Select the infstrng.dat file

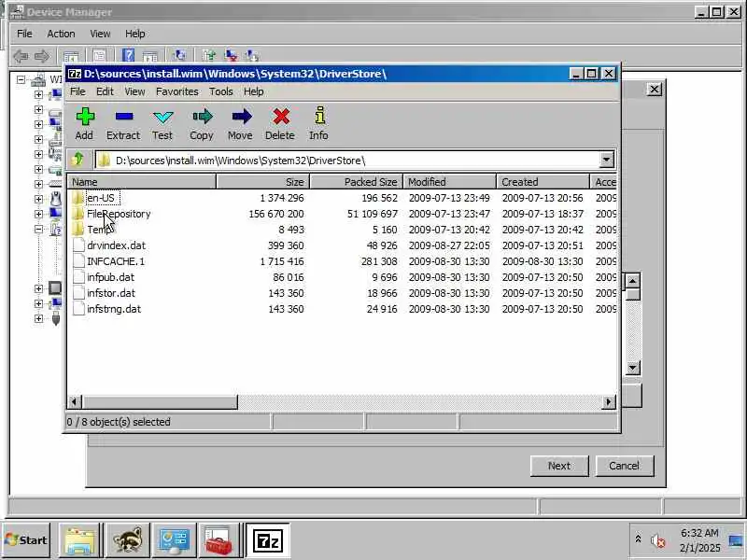(114, 309)
